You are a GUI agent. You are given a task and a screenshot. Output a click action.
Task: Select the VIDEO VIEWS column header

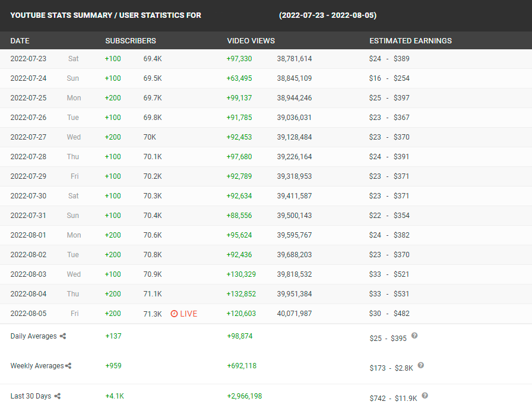pyautogui.click(x=251, y=41)
